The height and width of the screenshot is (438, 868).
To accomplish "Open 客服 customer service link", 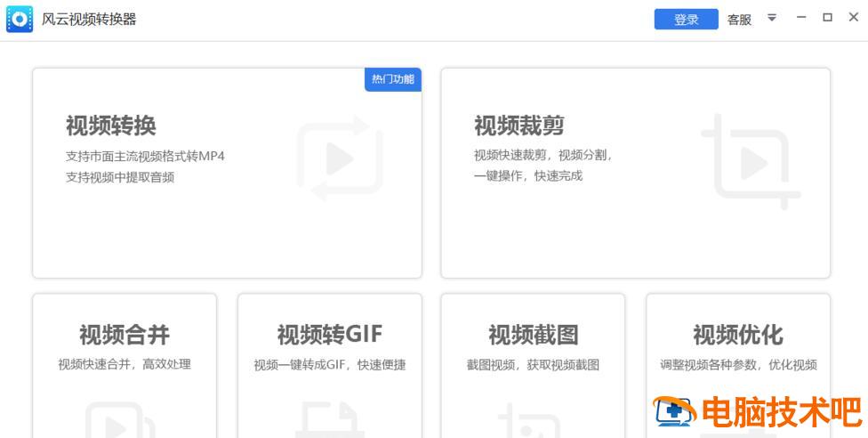I will click(739, 20).
